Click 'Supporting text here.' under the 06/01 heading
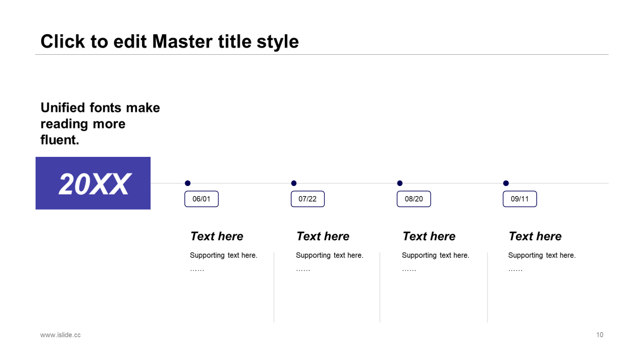Viewport: 644px width, 362px height. 223,255
